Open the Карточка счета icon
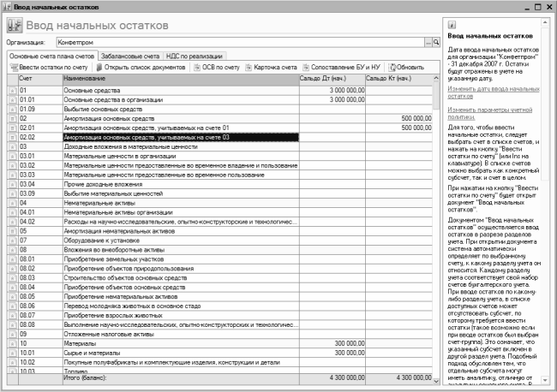Viewport: 557px width, 392px height. pos(249,67)
